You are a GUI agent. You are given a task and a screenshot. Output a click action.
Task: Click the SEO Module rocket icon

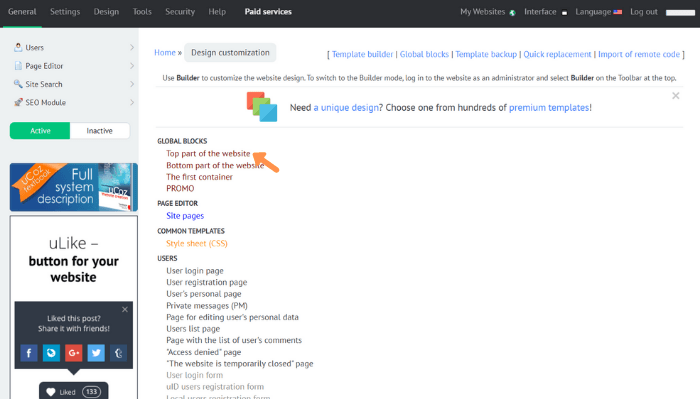point(18,102)
